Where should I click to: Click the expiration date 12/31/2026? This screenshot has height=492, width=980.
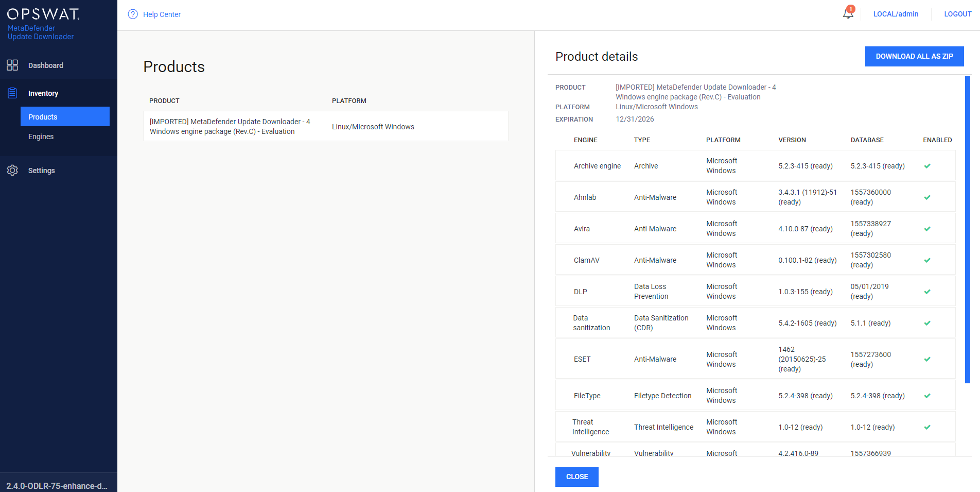click(635, 119)
